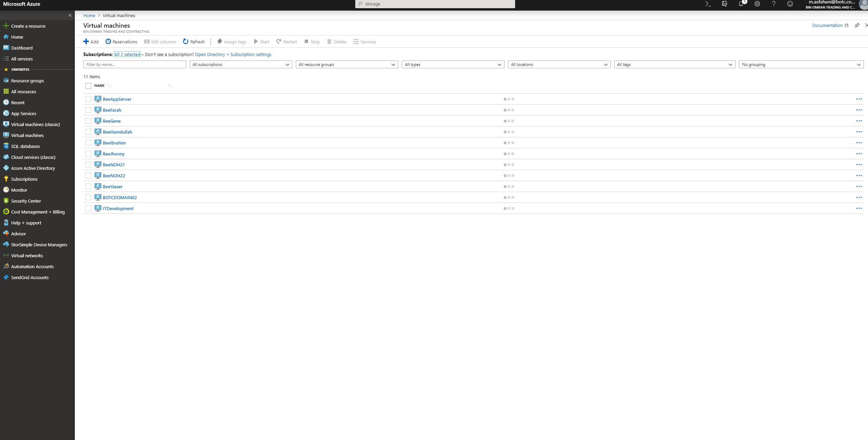
Task: Open the BeeHamdullah virtual machine link
Action: tap(117, 132)
